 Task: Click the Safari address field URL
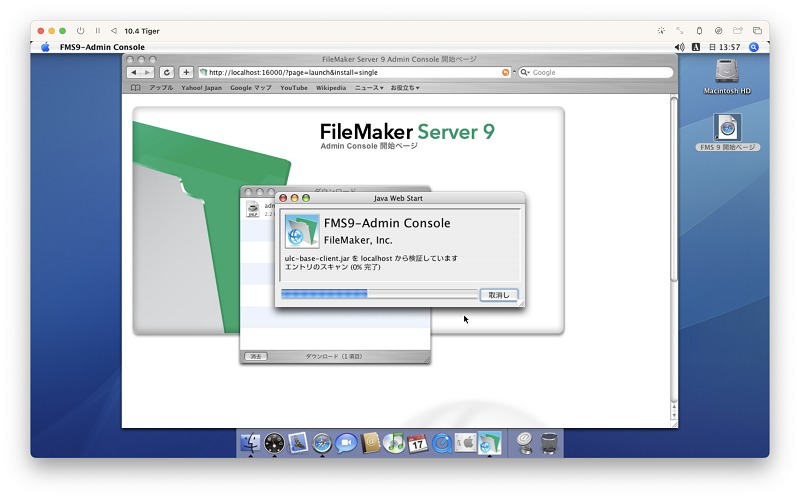coord(293,72)
